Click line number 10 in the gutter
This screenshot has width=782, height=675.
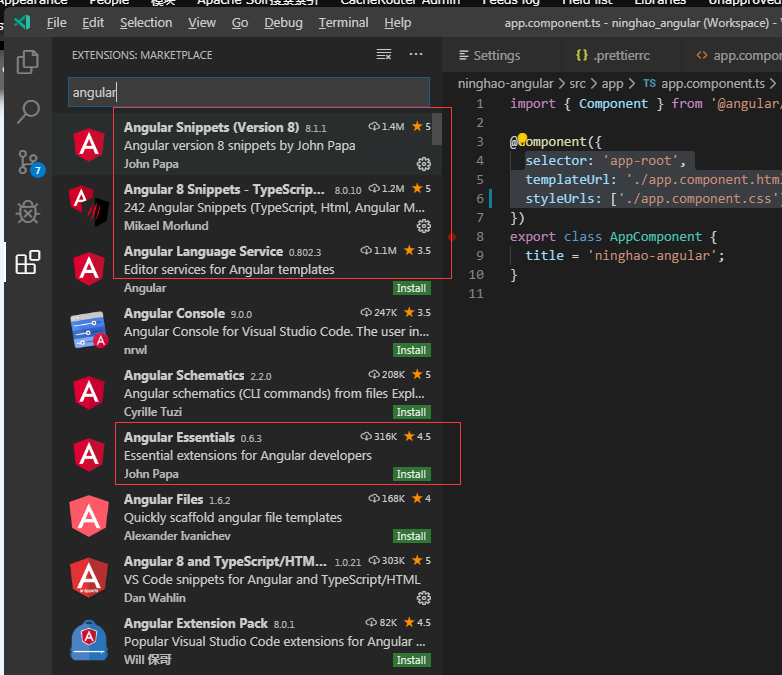(x=476, y=275)
